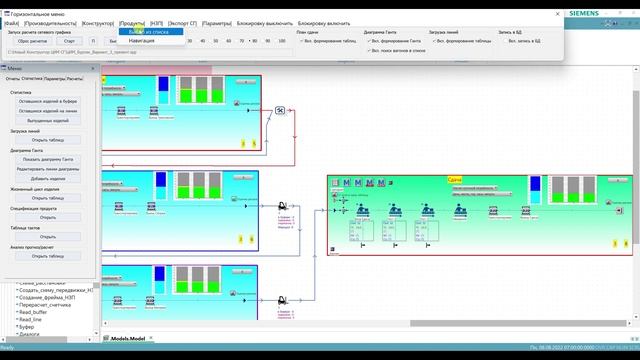This screenshot has width=640, height=360.
Task: Click the file path field below Сброс расчетов
Action: point(150,52)
